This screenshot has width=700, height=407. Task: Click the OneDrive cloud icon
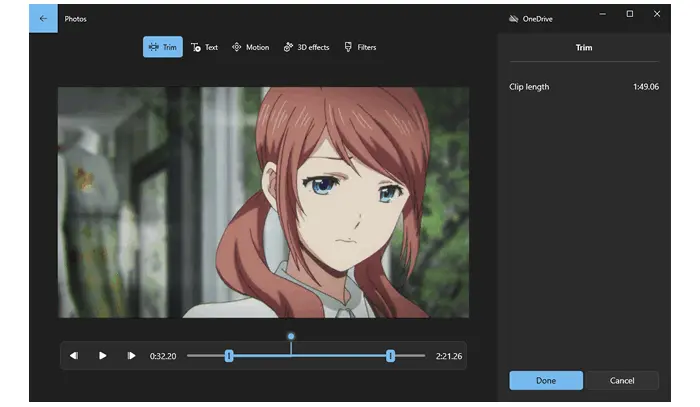[513, 19]
